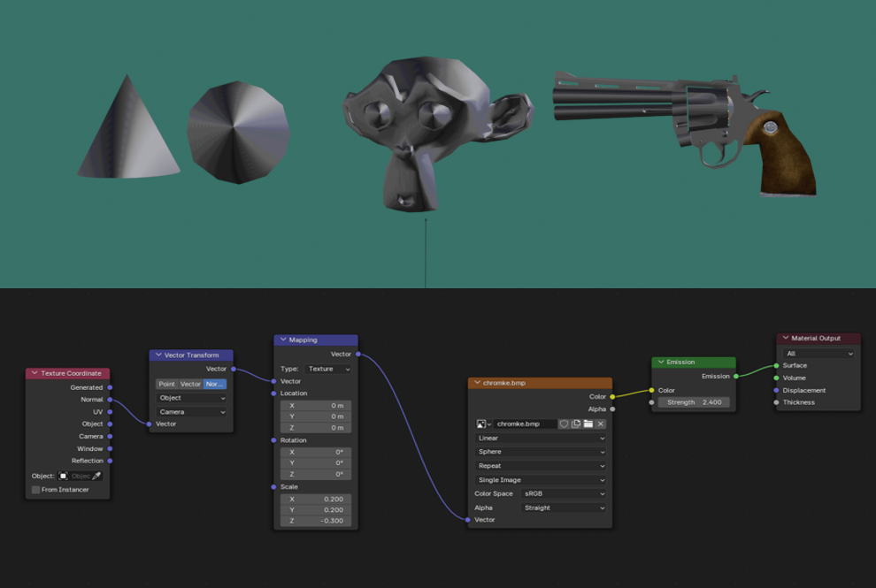Screen dimensions: 876x588
Task: Collapse the Texture Coordinate node
Action: (x=35, y=373)
